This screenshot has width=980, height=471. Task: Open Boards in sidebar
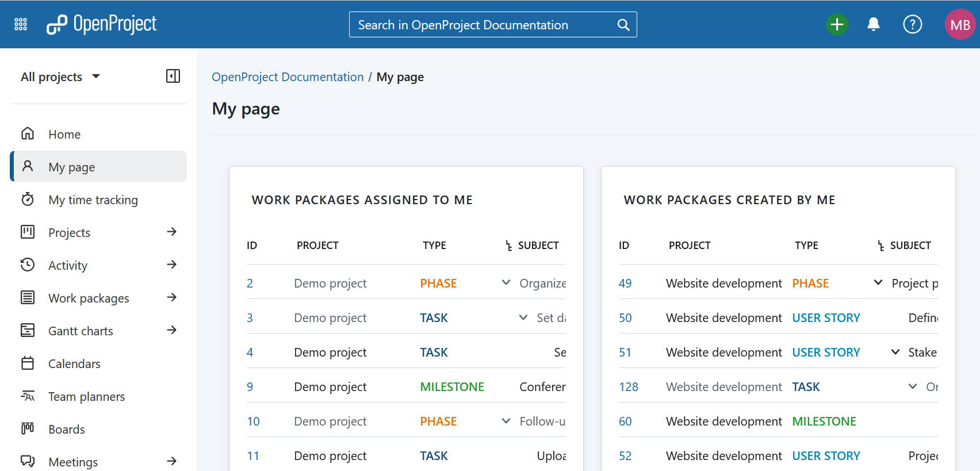tap(98, 429)
